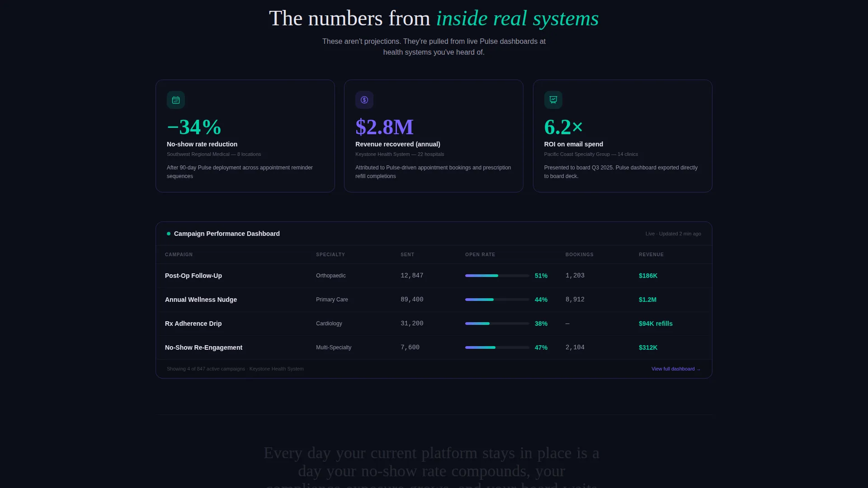Click the Campaign Performance Dashboard title
Image resolution: width=868 pixels, height=488 pixels.
227,234
